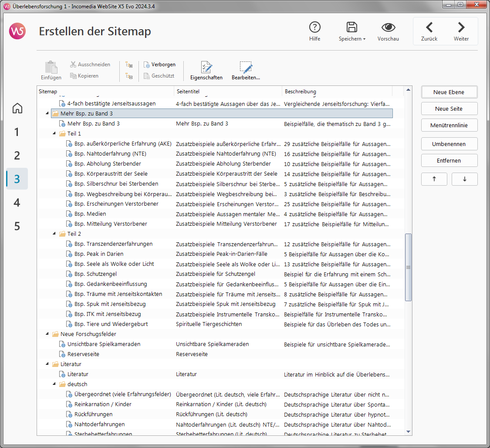Click the sitemap vertical scrollbar thumb

(408, 267)
